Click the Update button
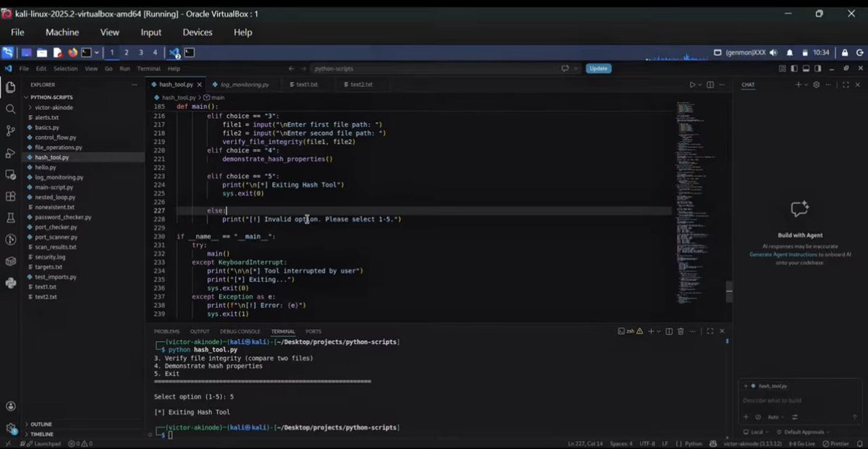 pyautogui.click(x=598, y=69)
